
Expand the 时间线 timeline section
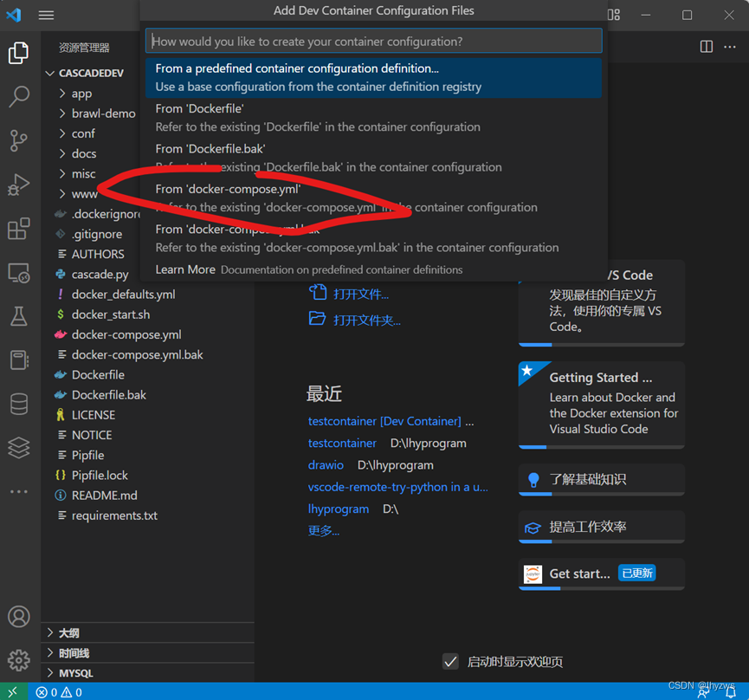pos(147,652)
